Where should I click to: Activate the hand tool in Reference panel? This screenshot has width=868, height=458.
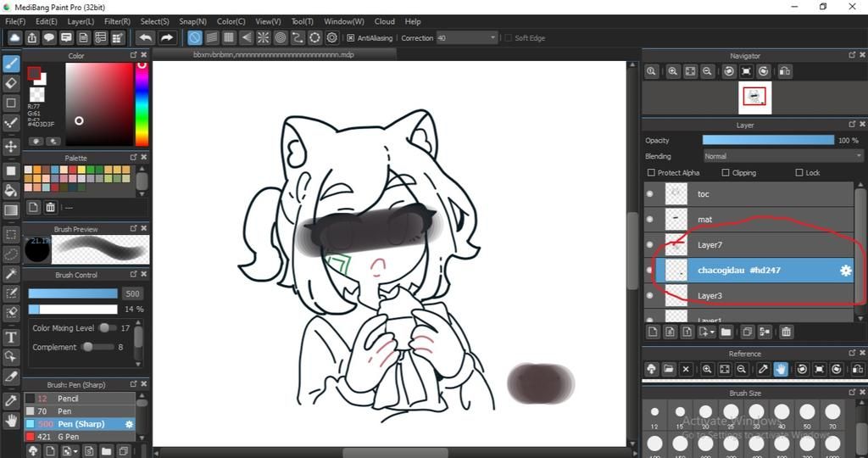point(781,369)
